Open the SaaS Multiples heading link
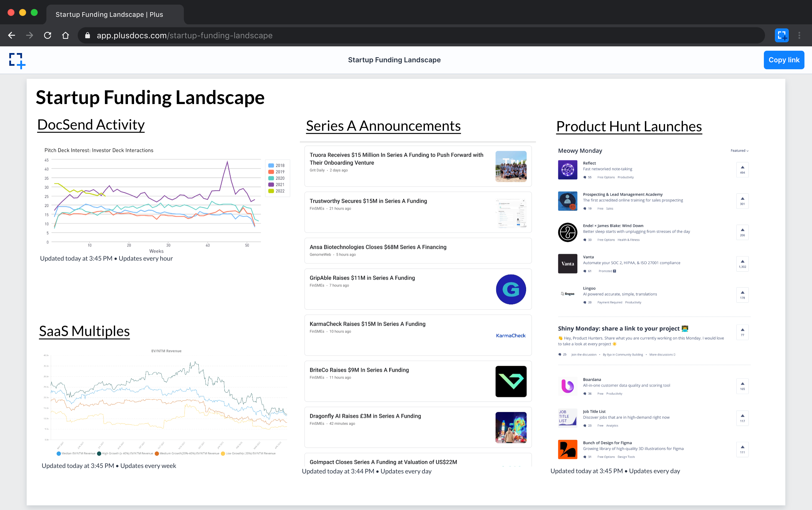The image size is (812, 510). pos(84,331)
